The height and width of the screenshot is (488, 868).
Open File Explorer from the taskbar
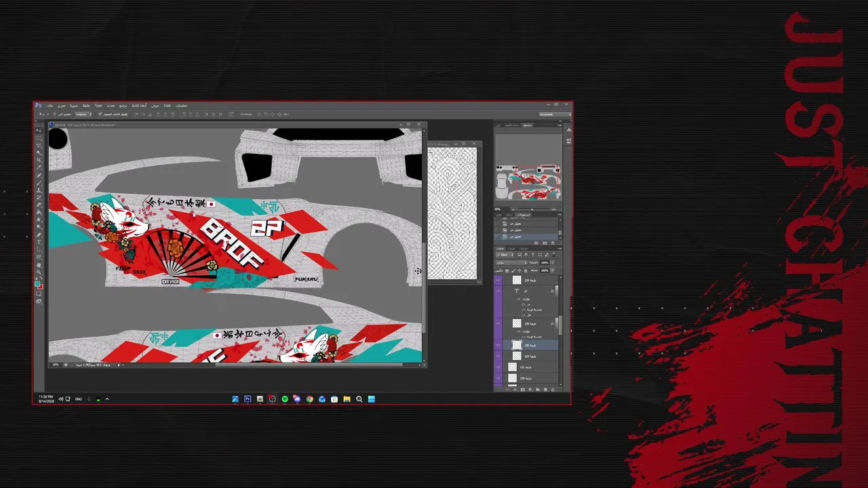pos(347,399)
